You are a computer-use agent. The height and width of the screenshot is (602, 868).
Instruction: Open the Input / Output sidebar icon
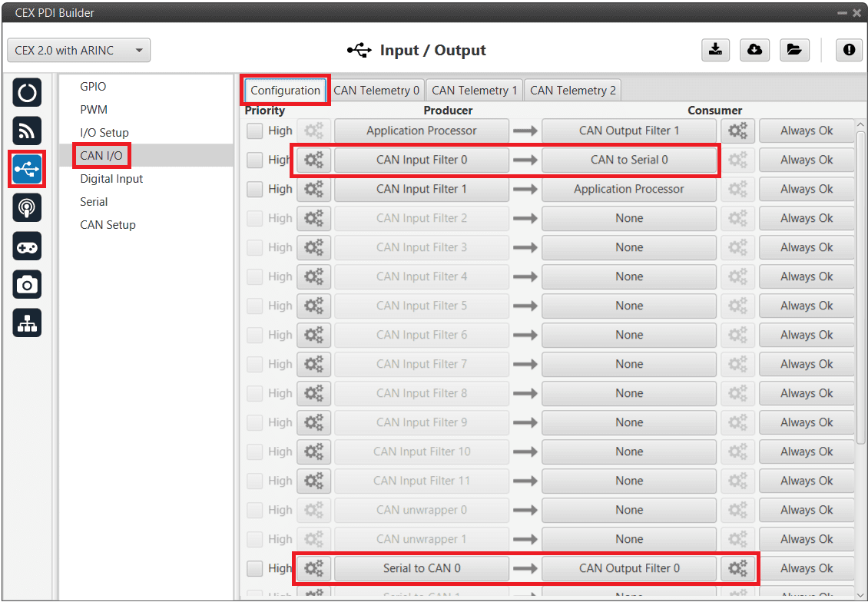(28, 170)
